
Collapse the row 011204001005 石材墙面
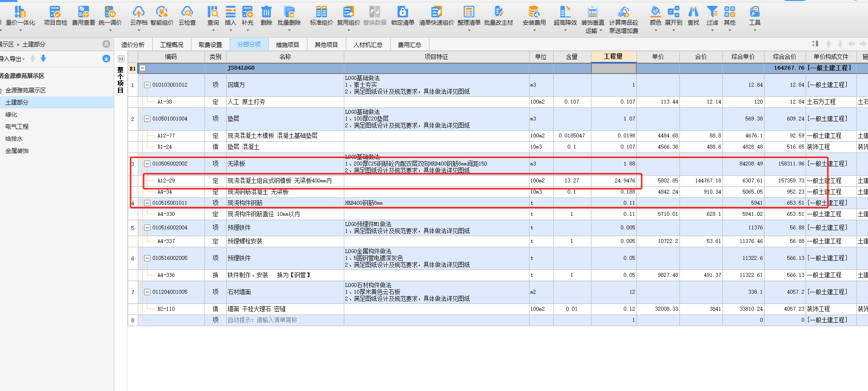147,292
